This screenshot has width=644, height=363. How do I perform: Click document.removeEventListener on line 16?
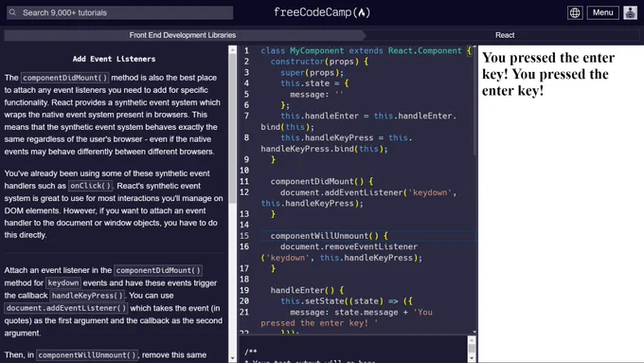click(349, 246)
